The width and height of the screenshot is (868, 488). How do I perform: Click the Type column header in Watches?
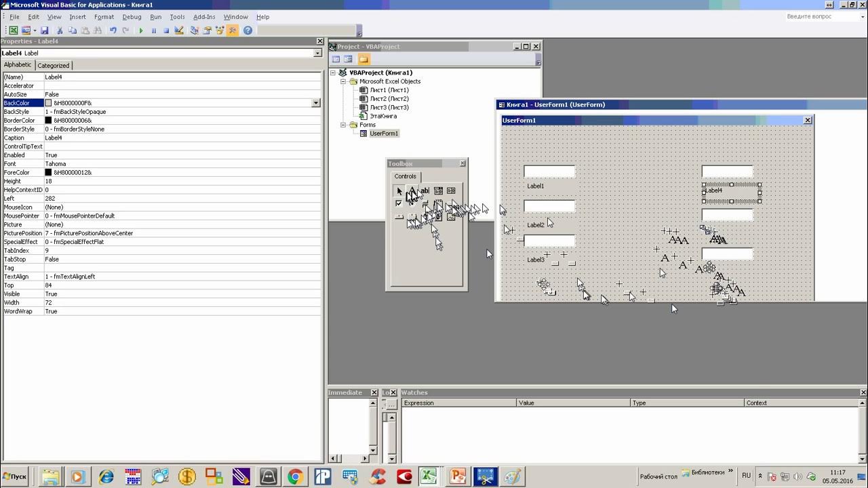687,403
